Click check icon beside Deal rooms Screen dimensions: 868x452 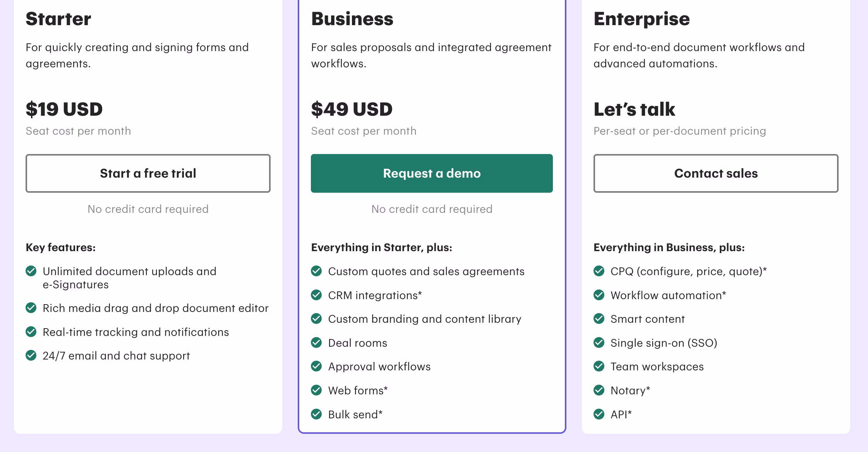pos(316,342)
